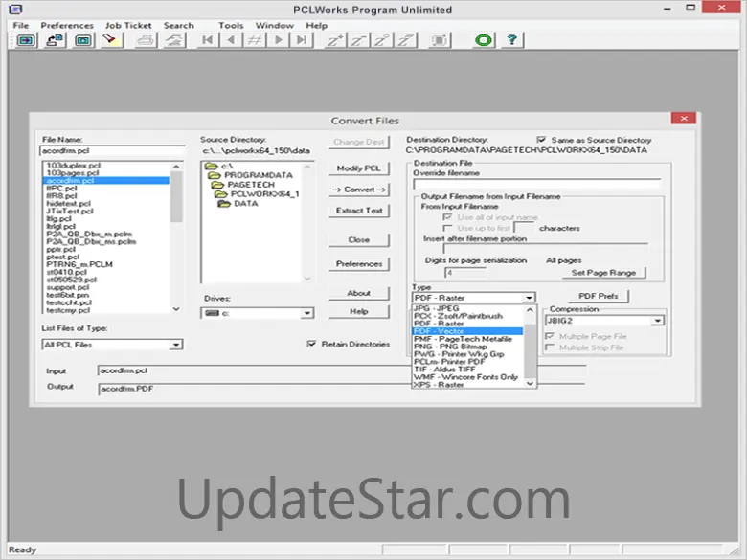Click the zoom out (Z-) icon
The width and height of the screenshot is (747, 560).
tap(358, 40)
